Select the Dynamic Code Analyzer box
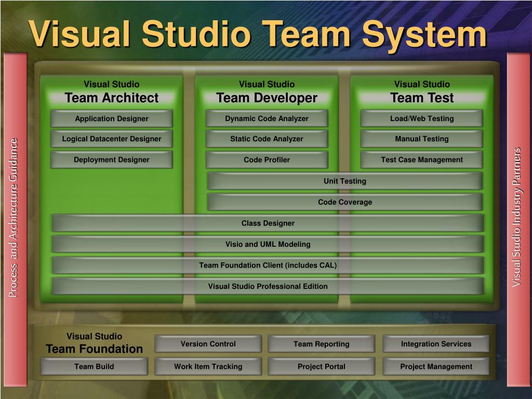Viewport: 532px width, 399px height. [267, 118]
